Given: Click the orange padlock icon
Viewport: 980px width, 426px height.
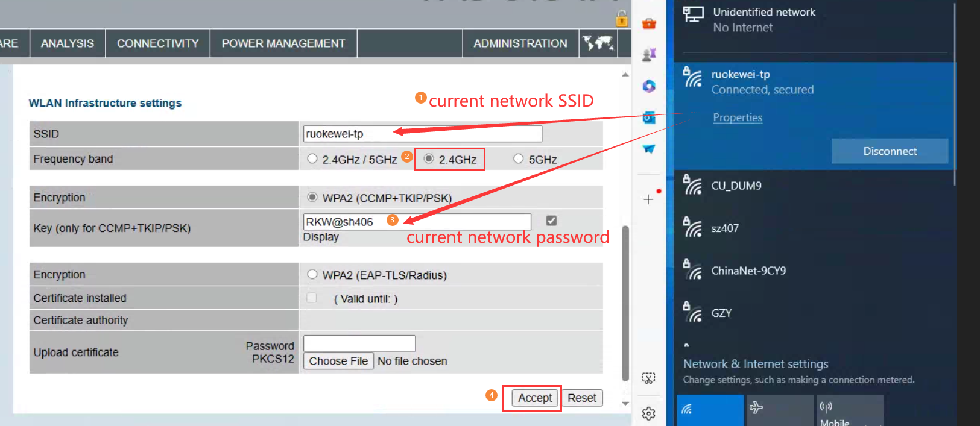Looking at the screenshot, I should [622, 19].
